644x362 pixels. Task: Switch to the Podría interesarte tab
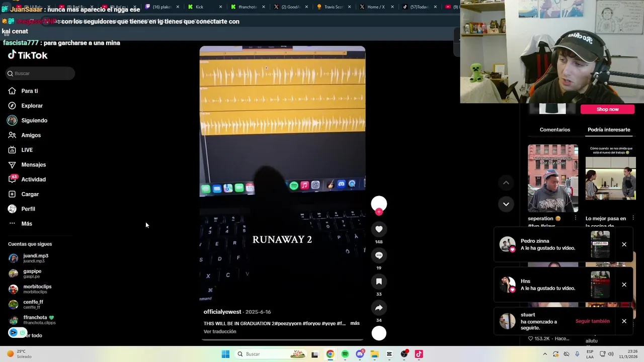click(x=609, y=130)
